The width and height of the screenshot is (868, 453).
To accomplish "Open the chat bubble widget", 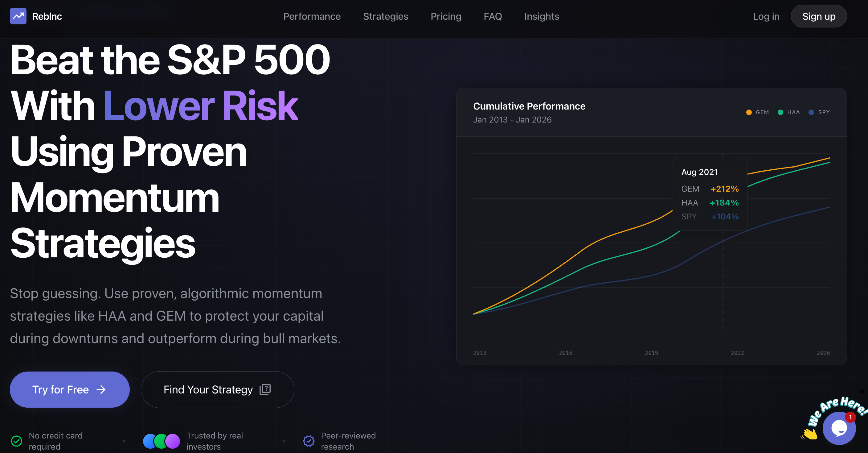I will pos(839,428).
